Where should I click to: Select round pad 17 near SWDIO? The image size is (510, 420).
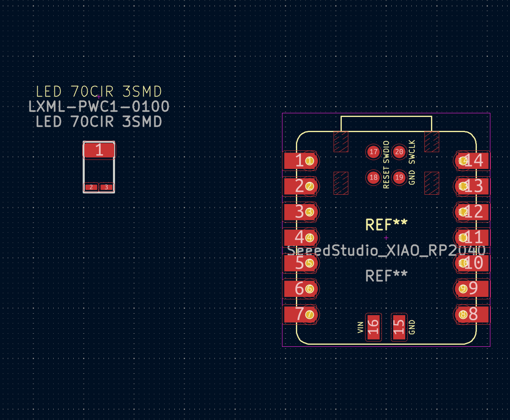point(373,152)
